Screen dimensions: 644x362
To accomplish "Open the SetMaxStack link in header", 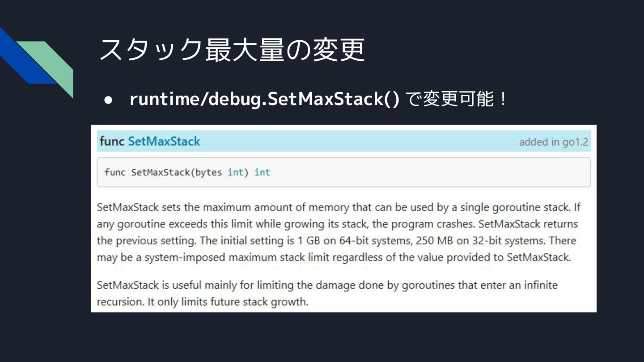I will click(x=164, y=142).
